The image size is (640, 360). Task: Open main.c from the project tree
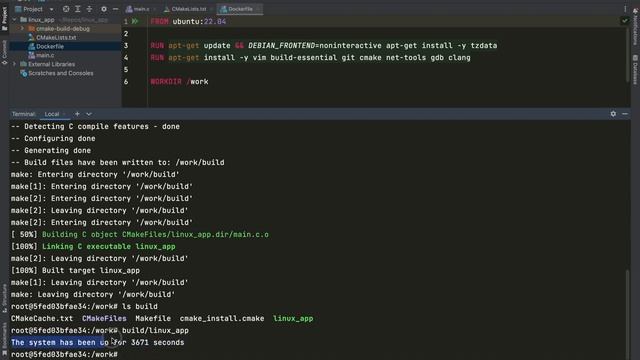click(44, 55)
